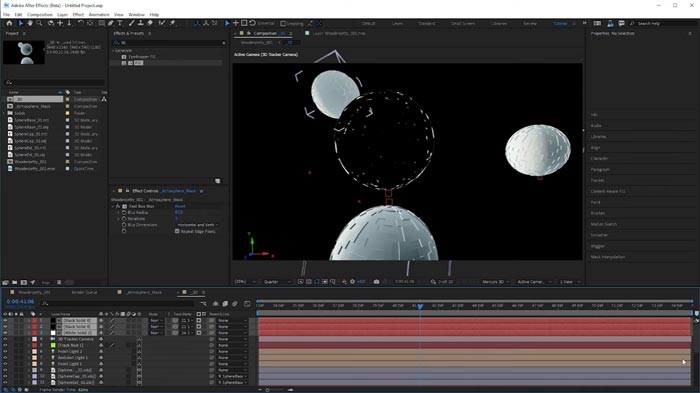Toggle Fast Box Blur effect fx switch
This screenshot has width=700, height=393.
[x=118, y=206]
